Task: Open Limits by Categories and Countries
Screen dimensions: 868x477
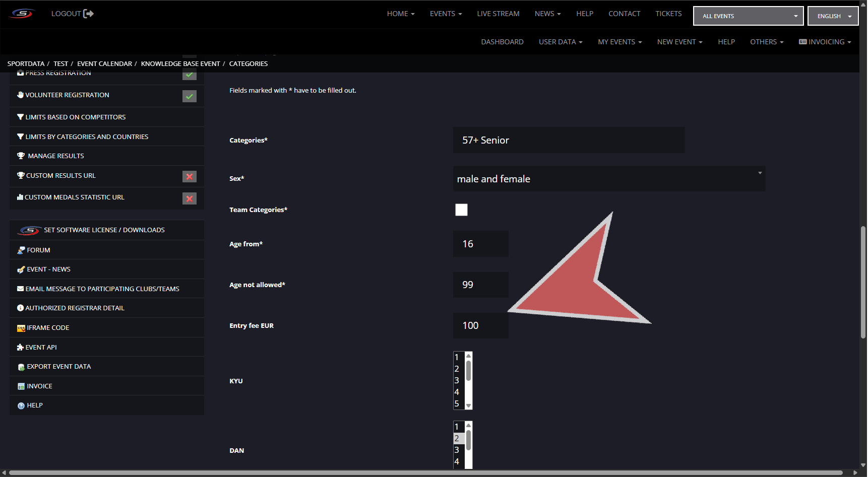Action: tap(87, 137)
